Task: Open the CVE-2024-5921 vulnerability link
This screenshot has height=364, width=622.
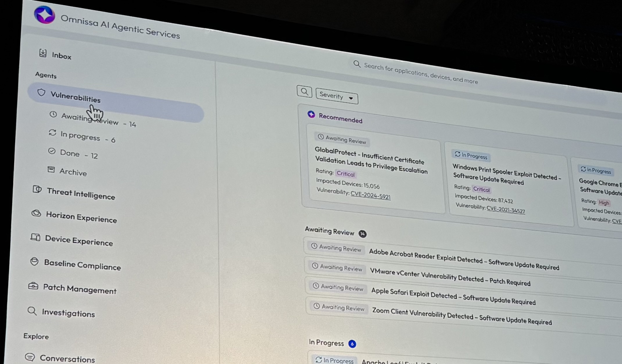Action: pyautogui.click(x=370, y=195)
